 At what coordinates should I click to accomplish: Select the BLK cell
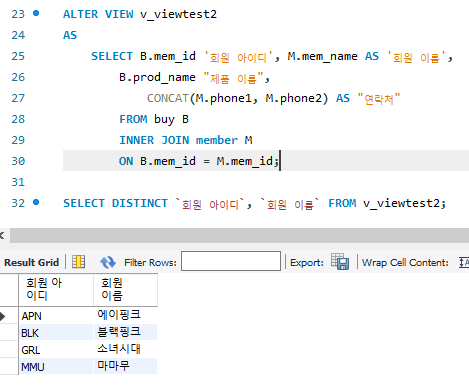pyautogui.click(x=56, y=332)
